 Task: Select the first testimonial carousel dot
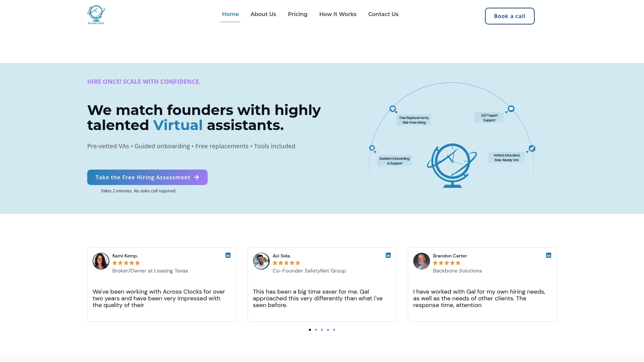310,330
